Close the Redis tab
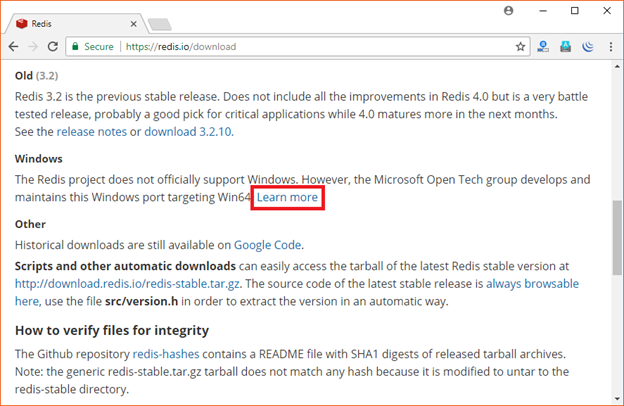Viewport: 624px width, 406px height. click(x=134, y=24)
